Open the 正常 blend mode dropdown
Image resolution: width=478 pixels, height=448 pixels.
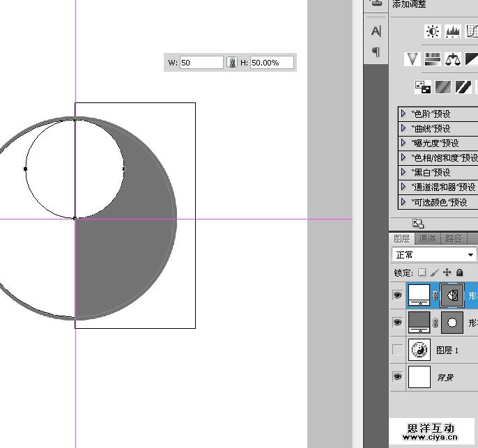pyautogui.click(x=434, y=255)
